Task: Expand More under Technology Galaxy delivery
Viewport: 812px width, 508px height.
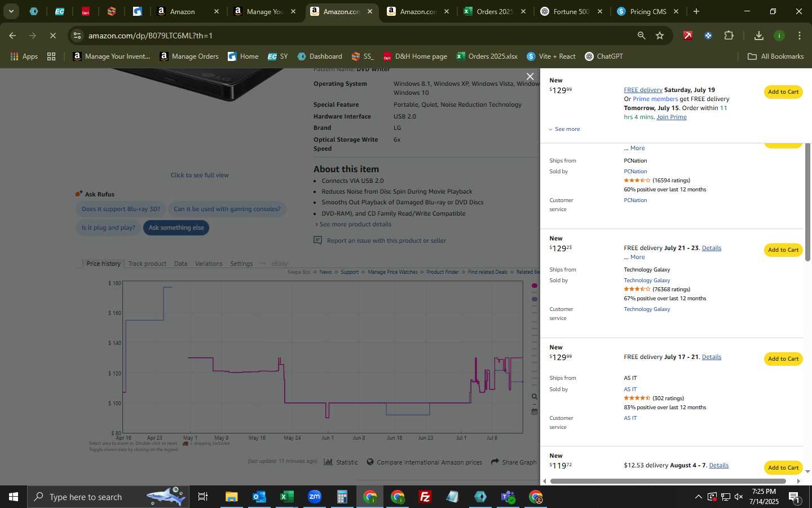Action: 638,257
